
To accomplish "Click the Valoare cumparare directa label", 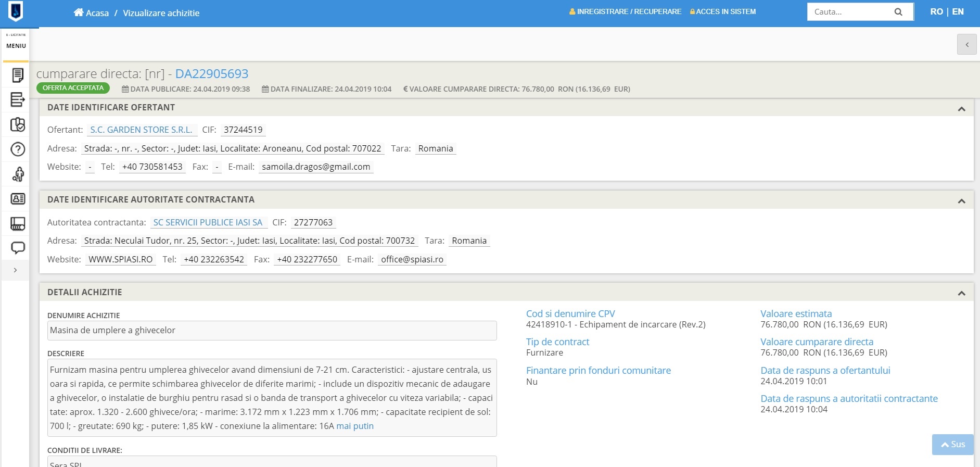I will (x=817, y=342).
